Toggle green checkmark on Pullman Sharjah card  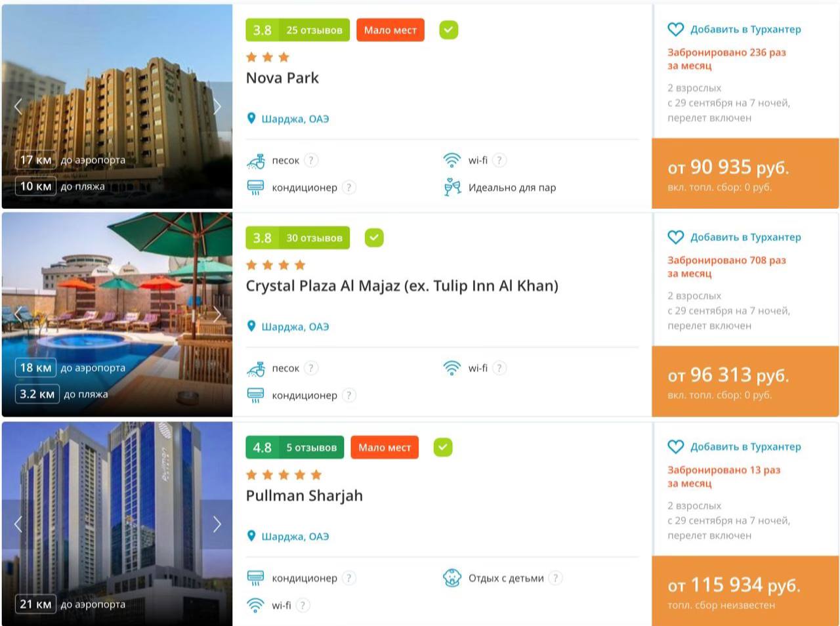[443, 448]
